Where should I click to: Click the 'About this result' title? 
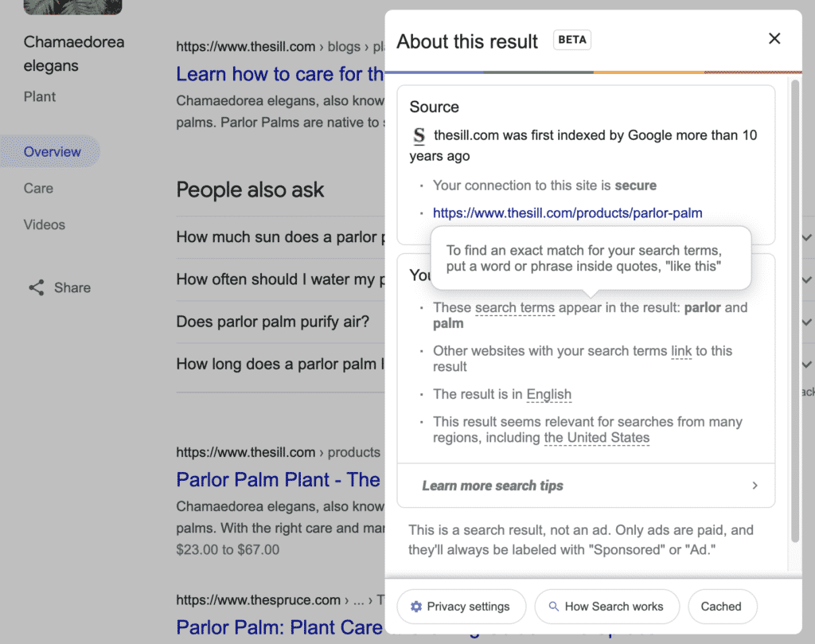467,41
